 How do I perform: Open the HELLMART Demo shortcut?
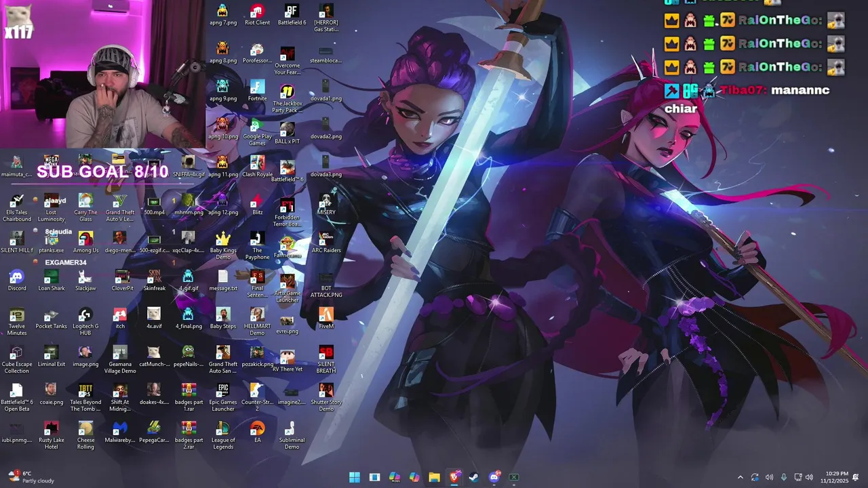click(x=257, y=322)
